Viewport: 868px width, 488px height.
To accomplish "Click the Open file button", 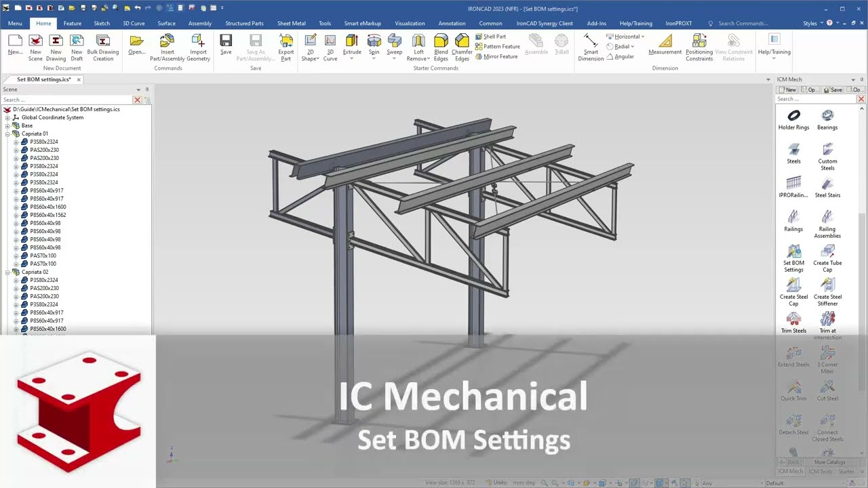I will tap(136, 45).
